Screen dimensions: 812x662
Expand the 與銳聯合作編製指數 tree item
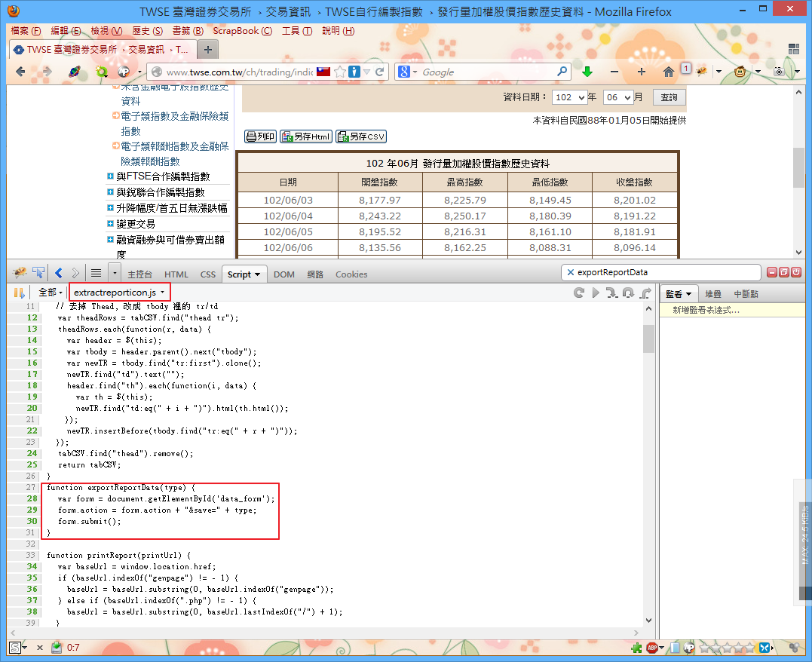110,192
